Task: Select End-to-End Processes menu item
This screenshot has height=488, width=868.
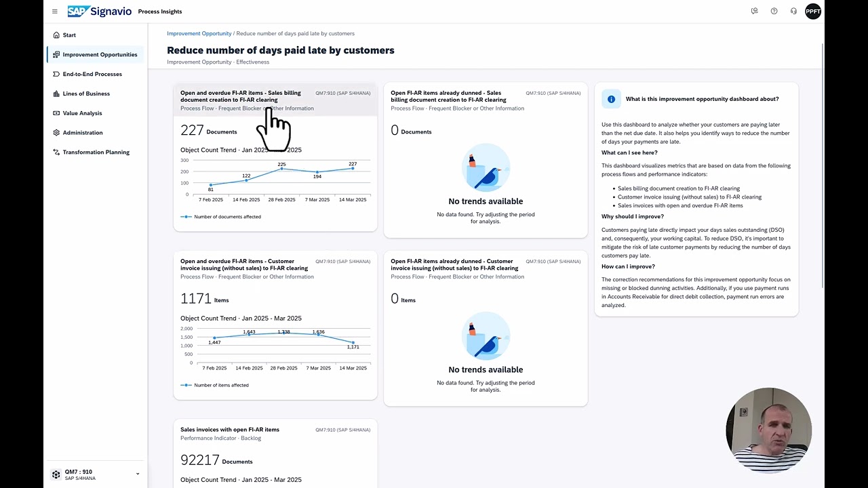Action: 92,75
